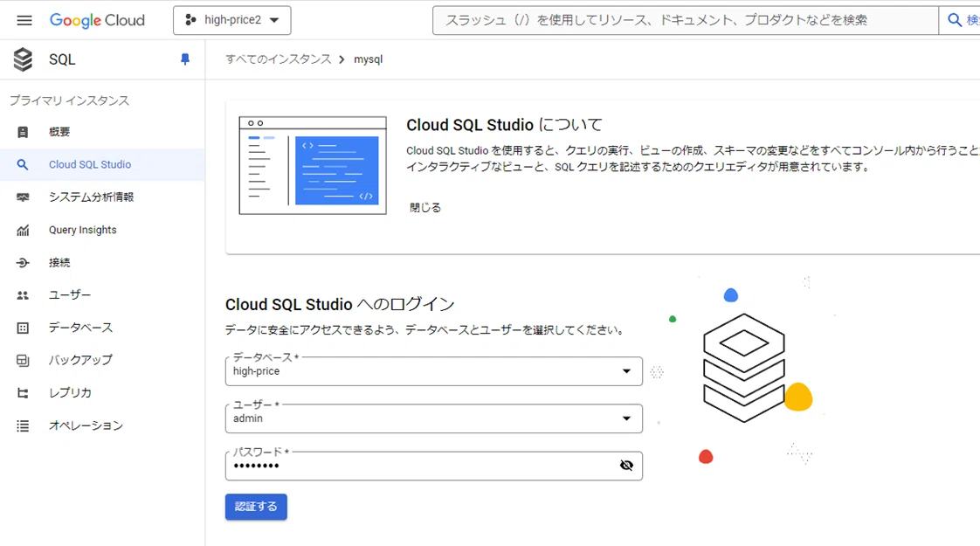Click the システム分析情報 monitor icon
This screenshot has width=980, height=546.
[x=23, y=197]
